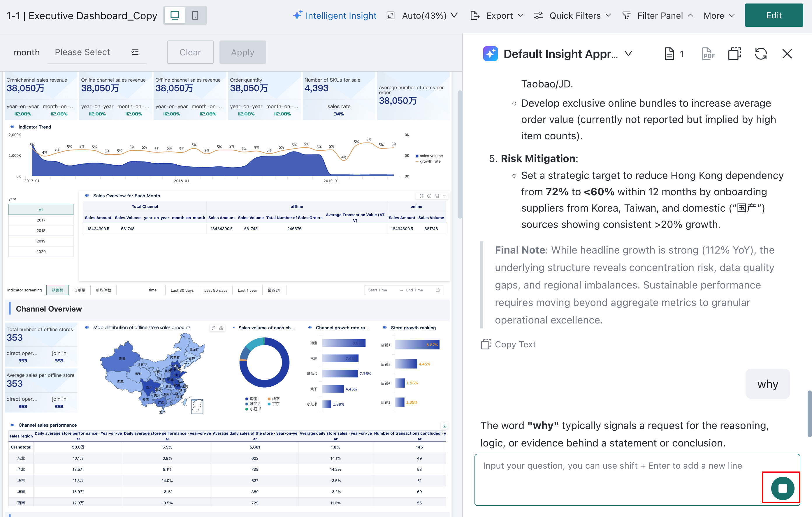Expand Default Insight Approach chevron
Viewport: 812px width, 517px height.
628,54
